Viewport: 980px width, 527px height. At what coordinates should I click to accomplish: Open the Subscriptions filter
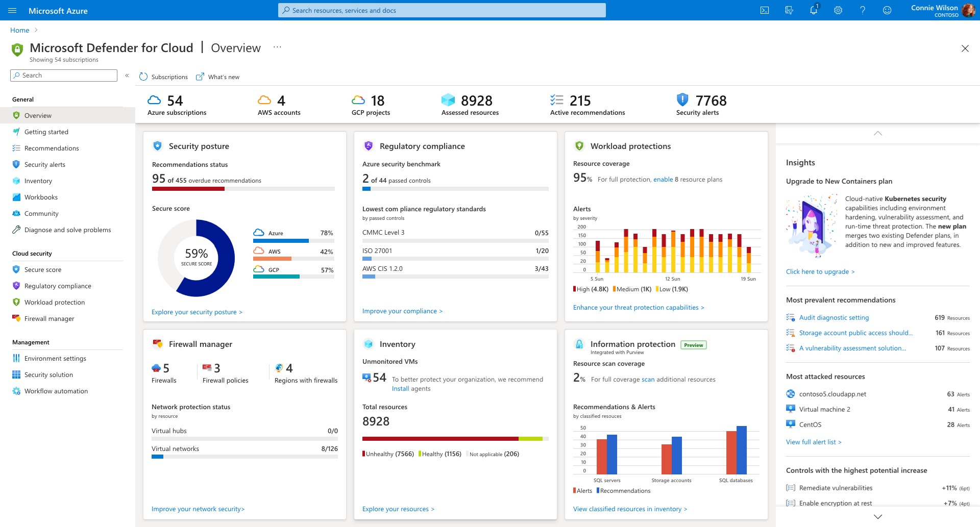click(163, 77)
